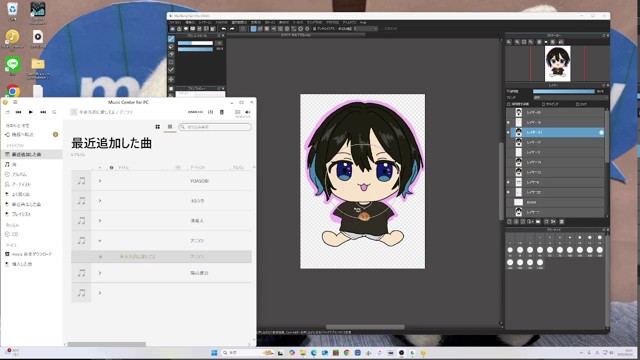Image resolution: width=640 pixels, height=360 pixels.
Task: Click the layer opacity slider bar
Action: [564, 91]
